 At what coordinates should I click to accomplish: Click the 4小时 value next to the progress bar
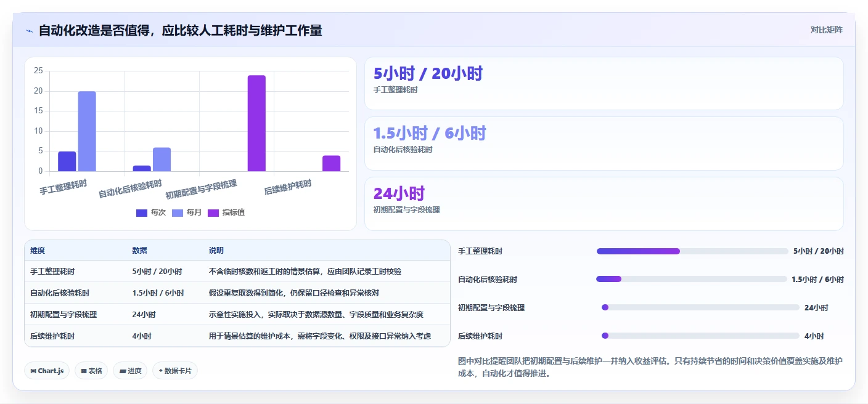pyautogui.click(x=814, y=336)
